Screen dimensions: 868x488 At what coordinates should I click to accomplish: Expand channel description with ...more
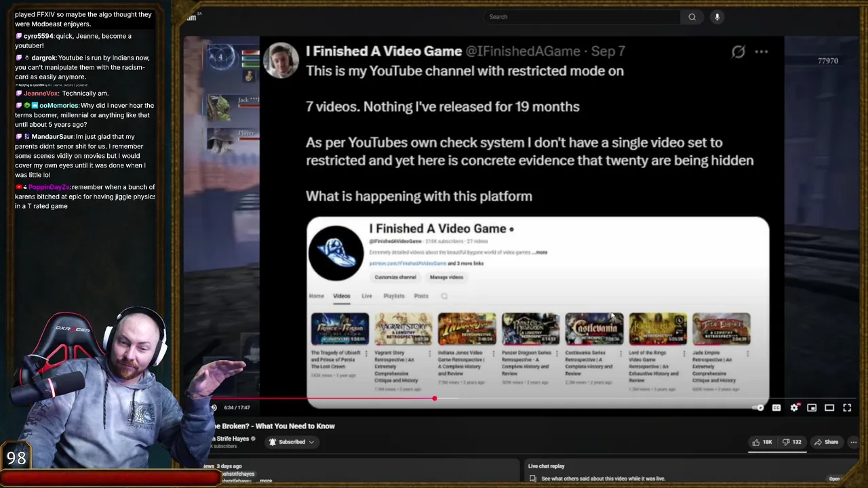[540, 252]
